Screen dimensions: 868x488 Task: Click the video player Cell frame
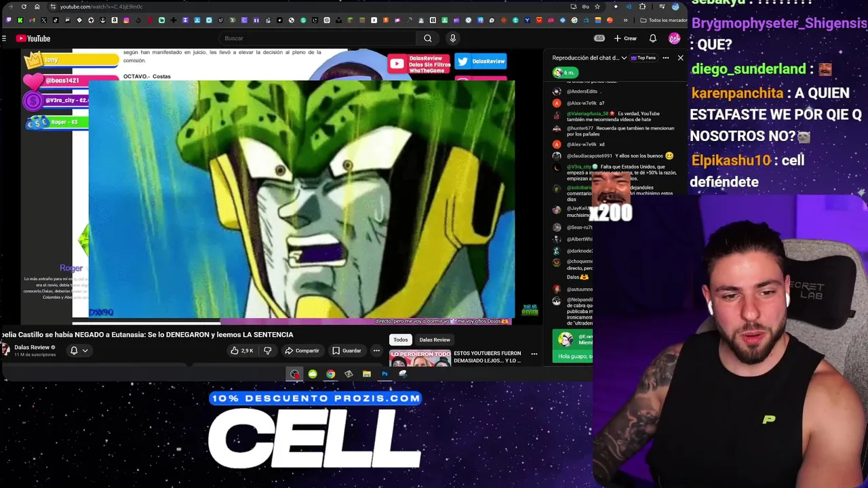coord(302,199)
